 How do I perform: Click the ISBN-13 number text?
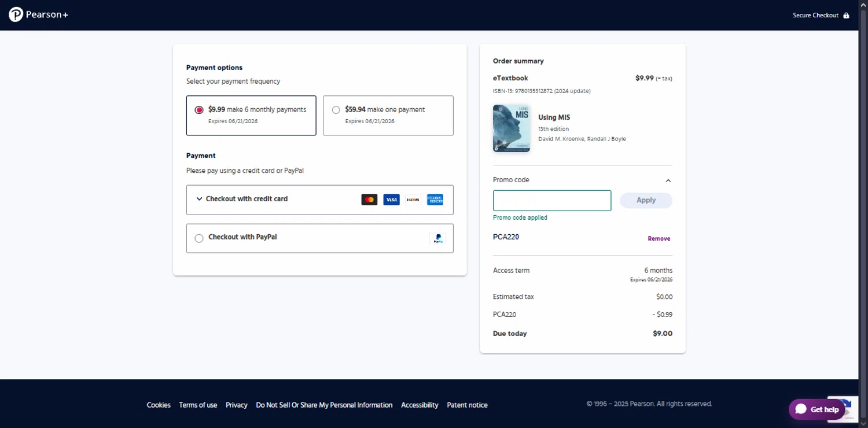click(542, 91)
